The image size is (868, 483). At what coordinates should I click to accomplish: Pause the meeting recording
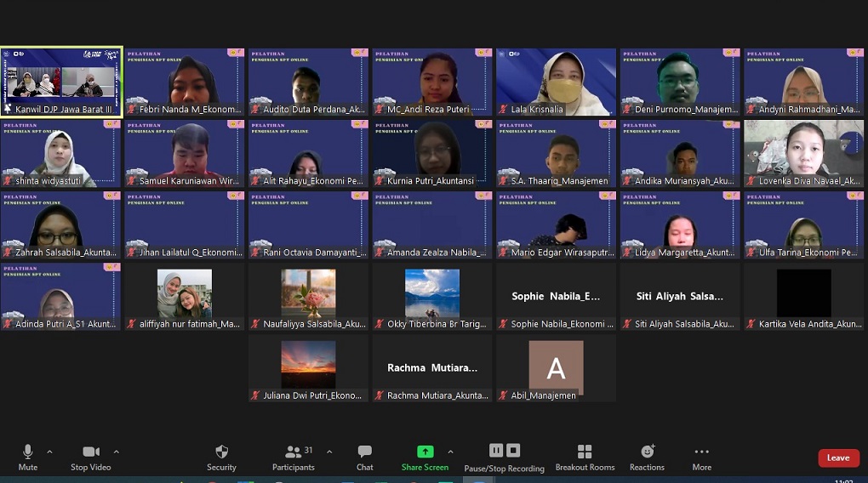click(496, 451)
